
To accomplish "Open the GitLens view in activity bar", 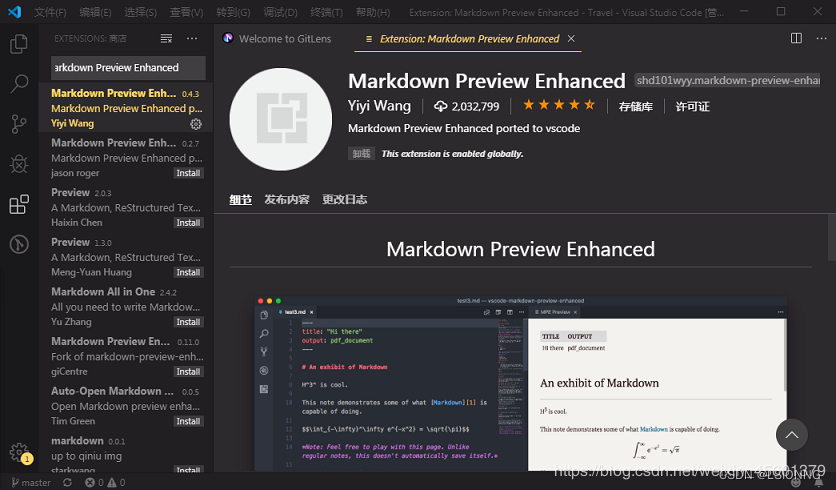I will click(x=19, y=244).
